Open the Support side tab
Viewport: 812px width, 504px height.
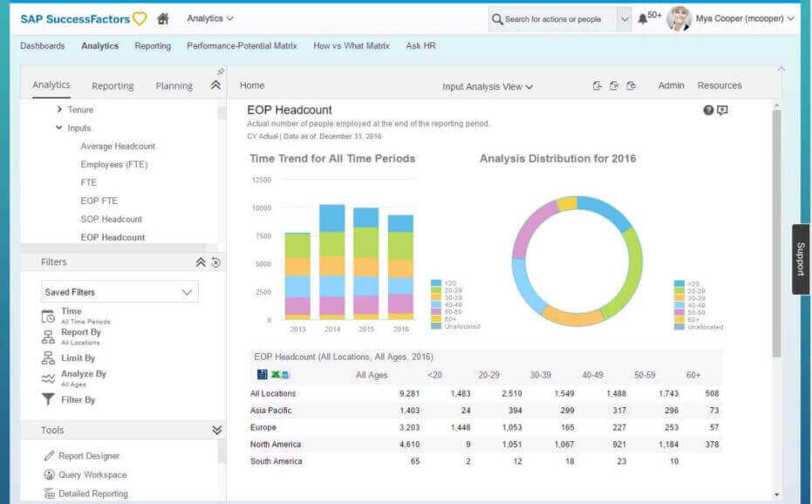click(801, 259)
